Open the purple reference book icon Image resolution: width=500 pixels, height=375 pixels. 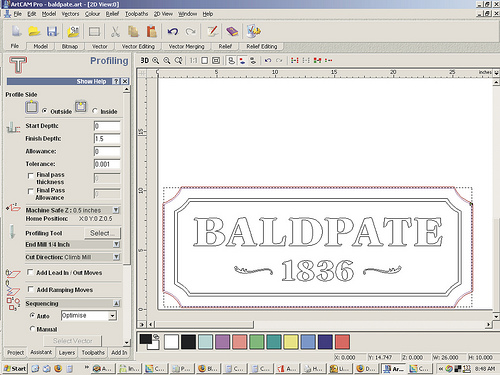(x=232, y=32)
